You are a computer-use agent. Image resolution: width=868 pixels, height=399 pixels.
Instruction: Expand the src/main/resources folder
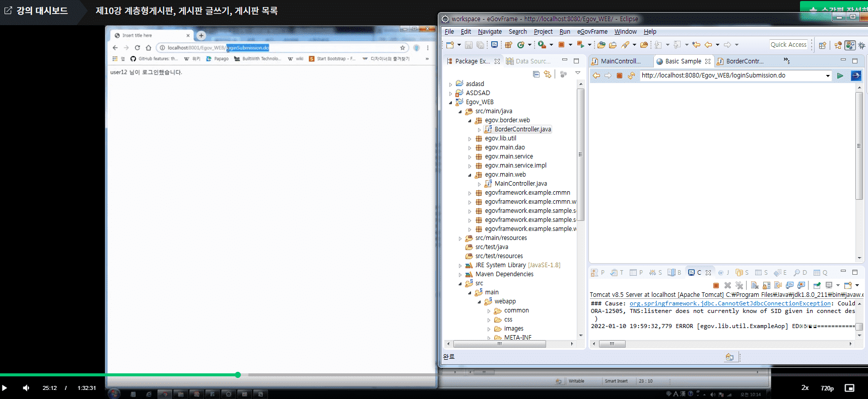460,238
